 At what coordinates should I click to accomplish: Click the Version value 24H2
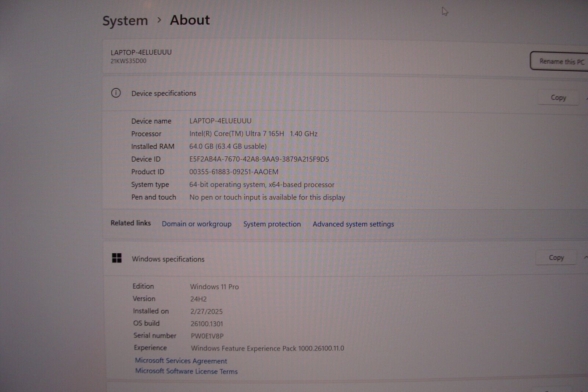[x=198, y=299]
